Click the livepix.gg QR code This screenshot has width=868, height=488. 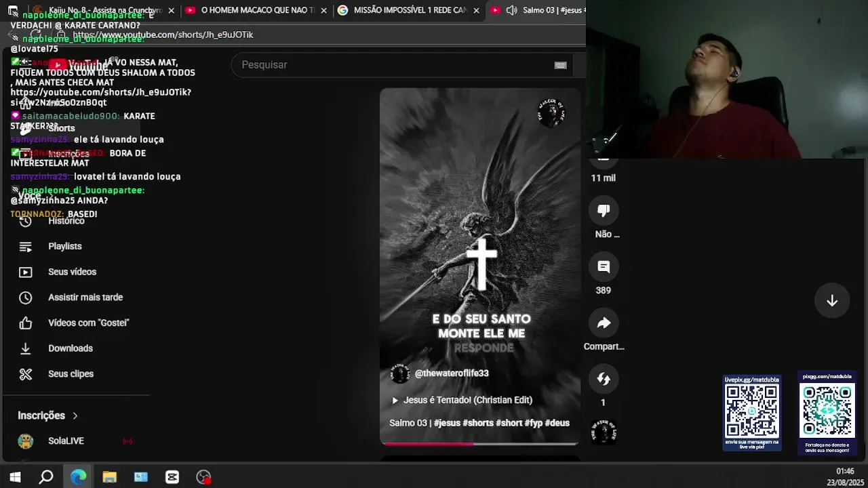tap(752, 411)
